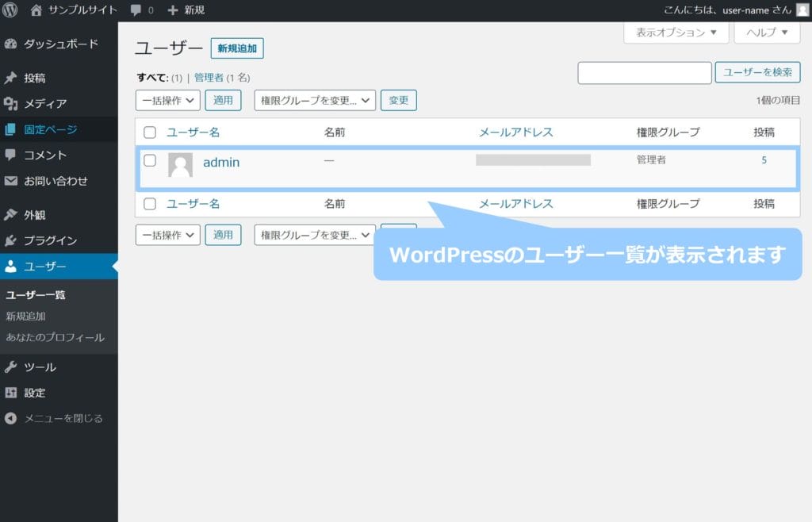Check the admin user row checkbox

[149, 161]
